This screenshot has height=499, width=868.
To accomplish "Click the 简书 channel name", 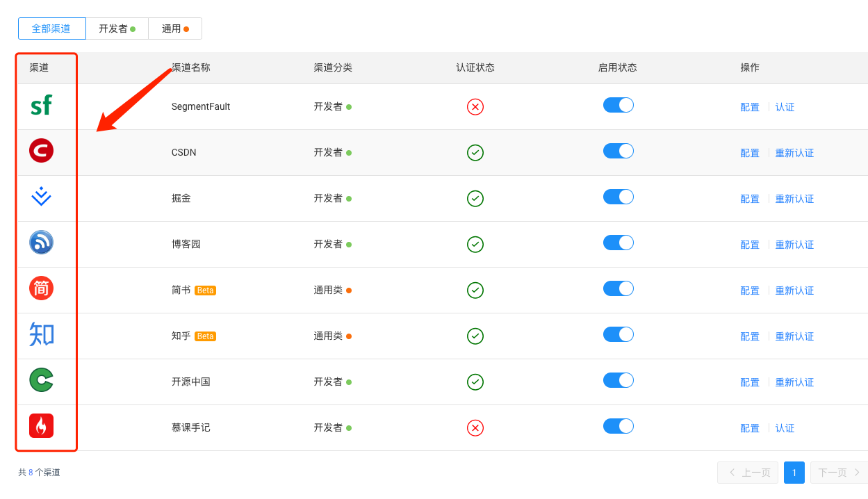I will 181,290.
